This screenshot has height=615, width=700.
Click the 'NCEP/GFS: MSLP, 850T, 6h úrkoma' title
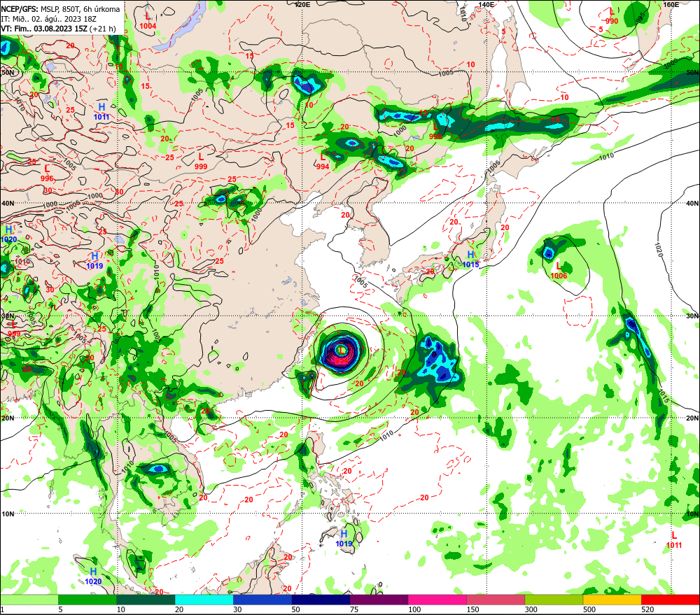point(60,9)
